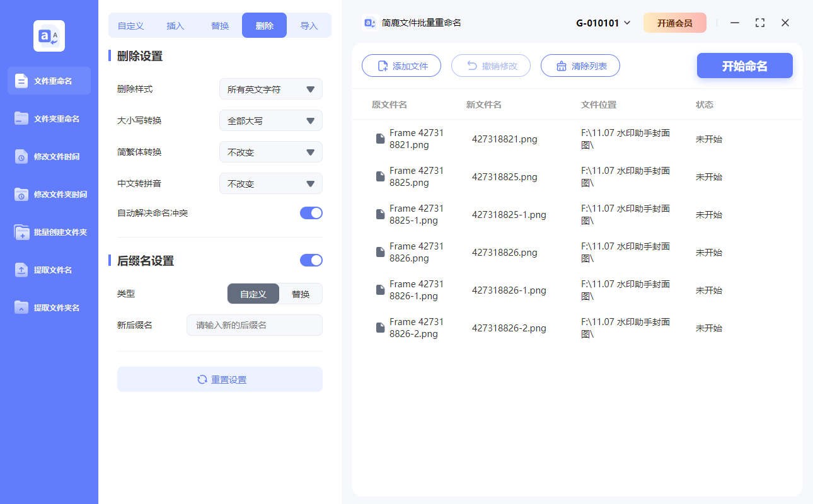Open the 提取文件夹名 tool

click(49, 307)
